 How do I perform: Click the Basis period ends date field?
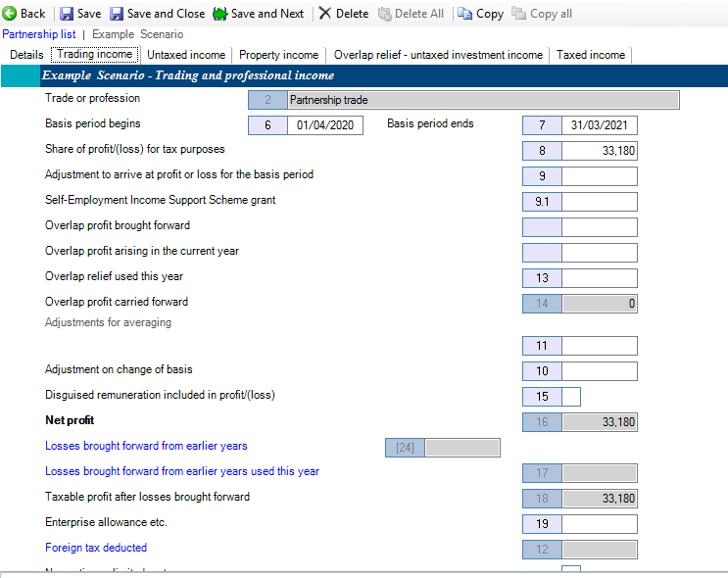600,125
